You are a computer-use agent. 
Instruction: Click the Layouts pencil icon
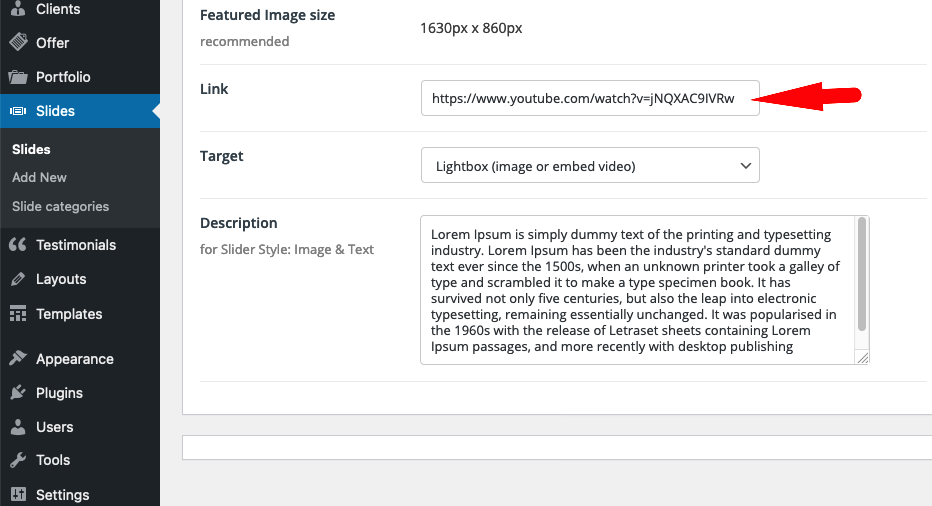[18, 279]
